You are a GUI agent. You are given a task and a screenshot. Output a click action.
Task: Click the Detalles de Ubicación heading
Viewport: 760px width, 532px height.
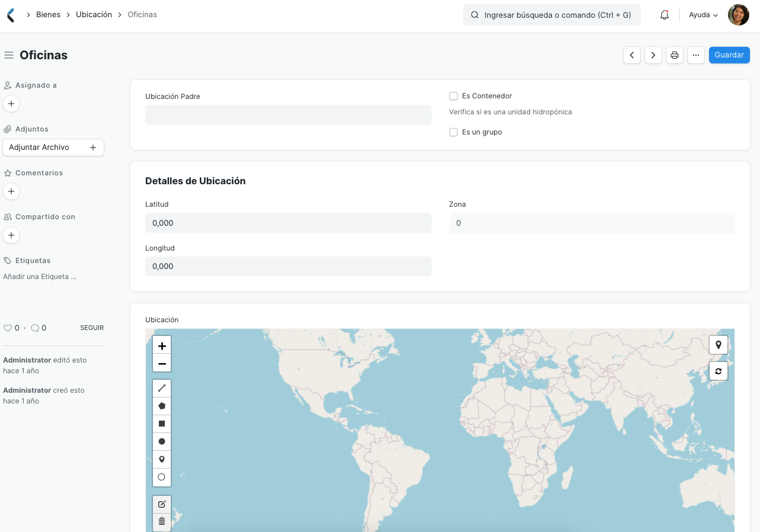(x=195, y=181)
